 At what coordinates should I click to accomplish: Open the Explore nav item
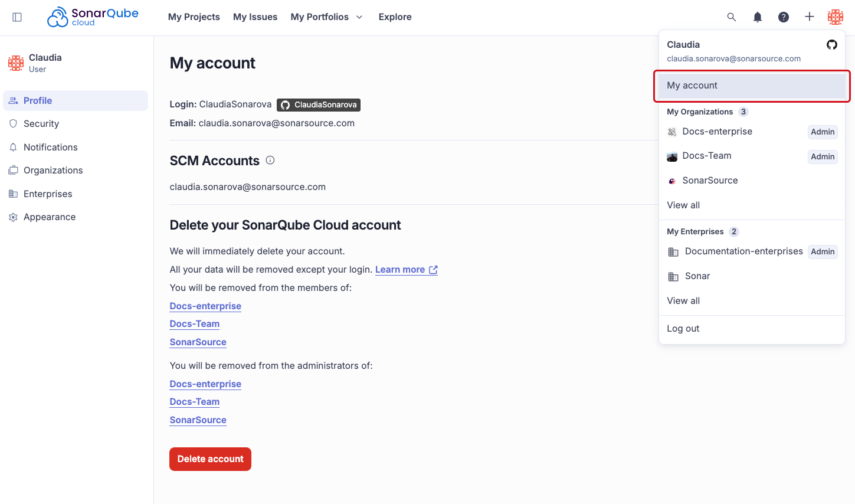(395, 17)
